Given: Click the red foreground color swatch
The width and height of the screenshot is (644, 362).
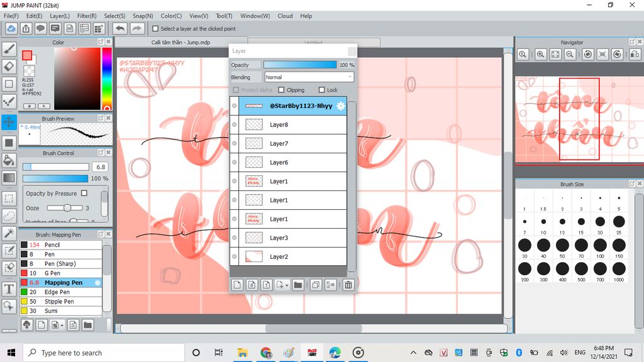Looking at the screenshot, I should 27,55.
